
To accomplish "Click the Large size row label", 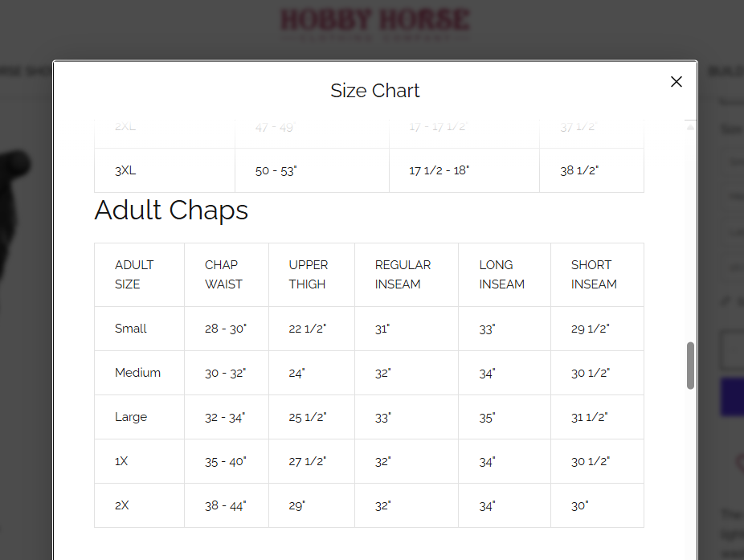I will [x=131, y=417].
